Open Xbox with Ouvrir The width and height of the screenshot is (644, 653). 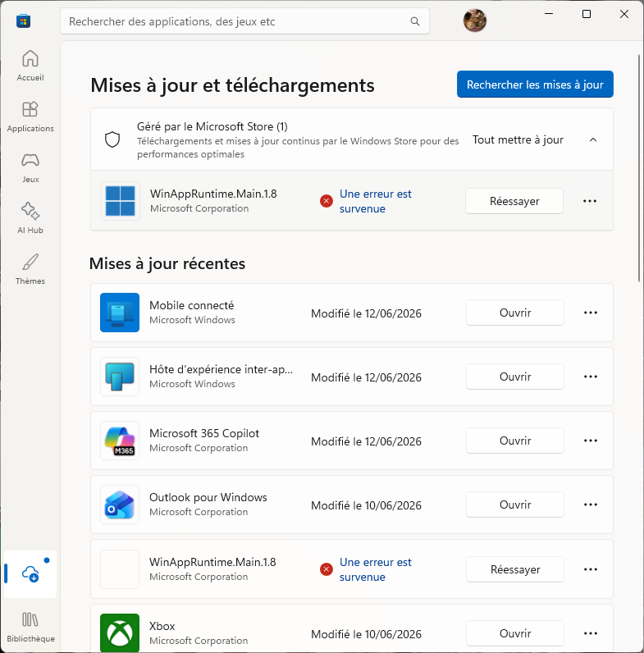[x=515, y=633]
